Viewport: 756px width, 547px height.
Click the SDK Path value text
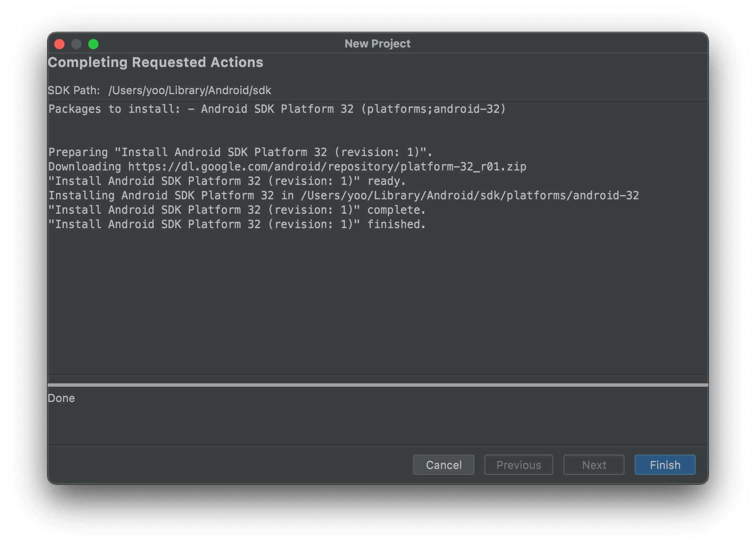pyautogui.click(x=190, y=90)
